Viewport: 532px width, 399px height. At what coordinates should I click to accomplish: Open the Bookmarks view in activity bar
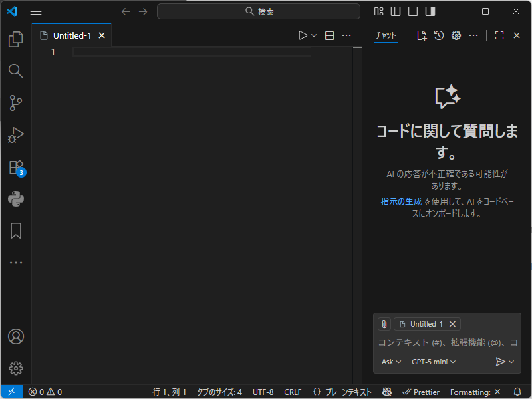[15, 231]
